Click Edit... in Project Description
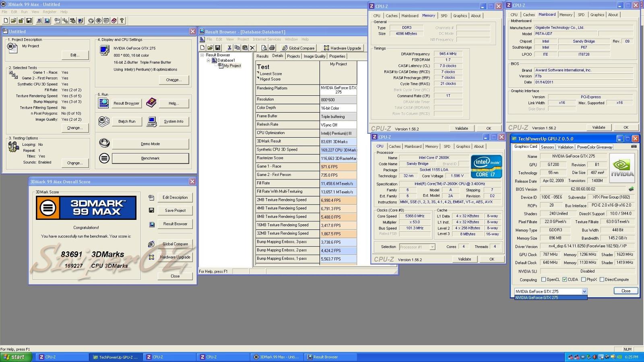Viewport: 644px width, 362px height. tap(75, 55)
